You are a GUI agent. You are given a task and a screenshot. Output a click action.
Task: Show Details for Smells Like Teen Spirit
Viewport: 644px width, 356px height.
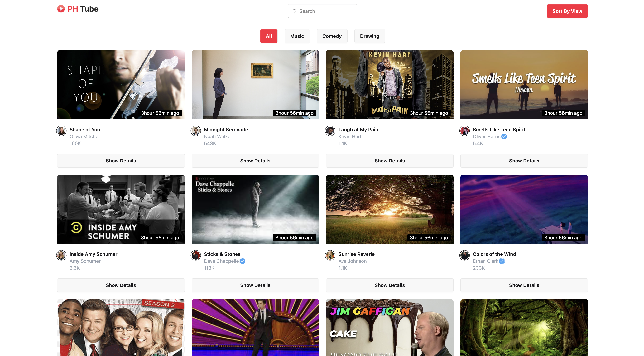pos(524,161)
